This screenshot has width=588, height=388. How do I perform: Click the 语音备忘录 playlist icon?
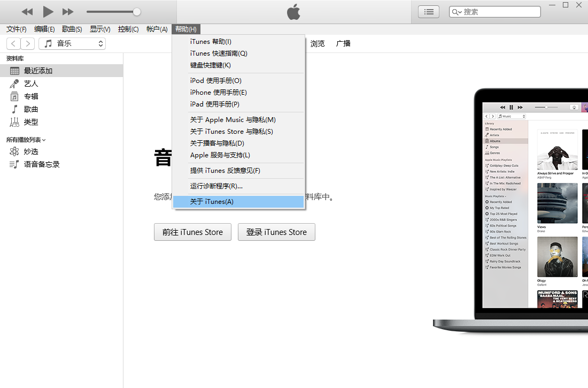(x=14, y=164)
